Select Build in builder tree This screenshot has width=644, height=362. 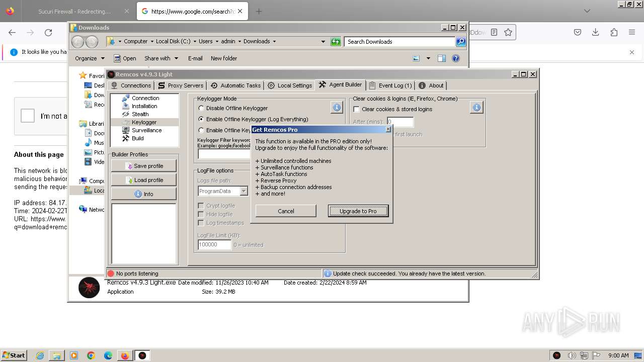pos(137,138)
